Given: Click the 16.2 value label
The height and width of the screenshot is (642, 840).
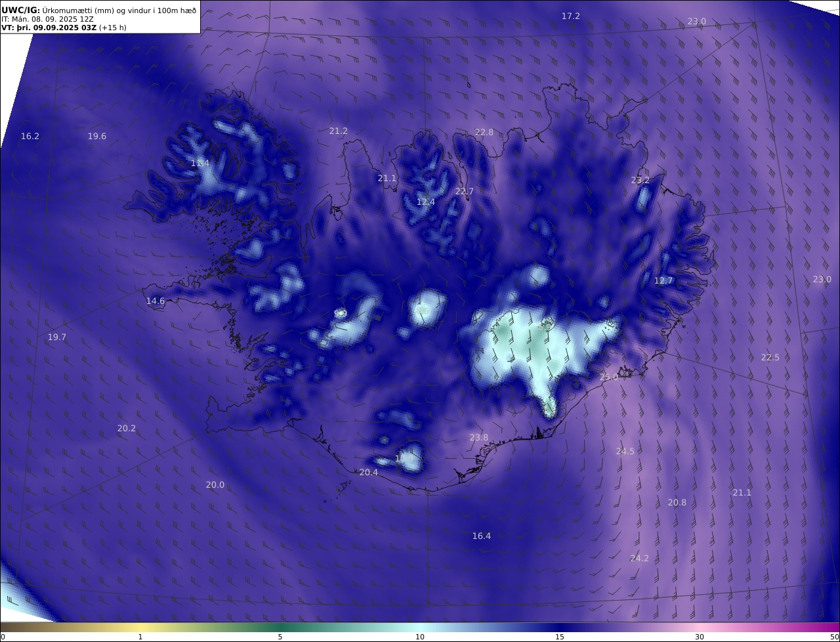Looking at the screenshot, I should click(30, 136).
